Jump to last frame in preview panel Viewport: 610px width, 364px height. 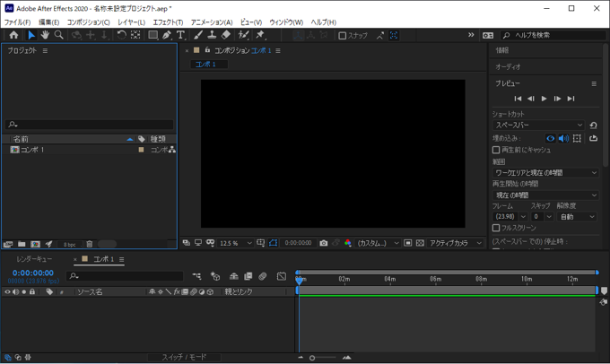(x=571, y=99)
